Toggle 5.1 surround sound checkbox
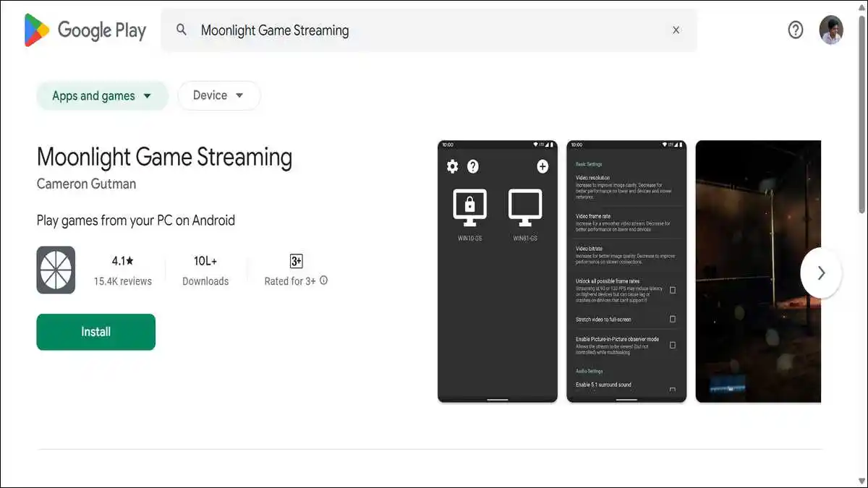Screen dimensions: 868x488 pyautogui.click(x=673, y=390)
